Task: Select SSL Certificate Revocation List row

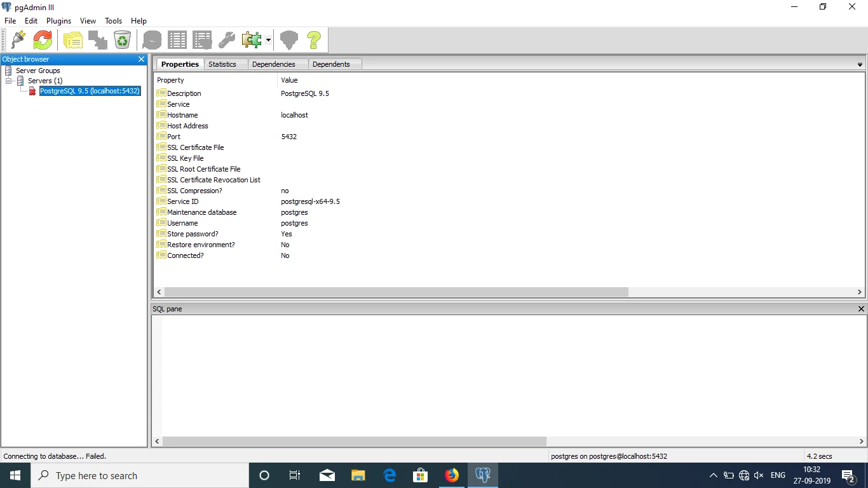Action: [508, 180]
